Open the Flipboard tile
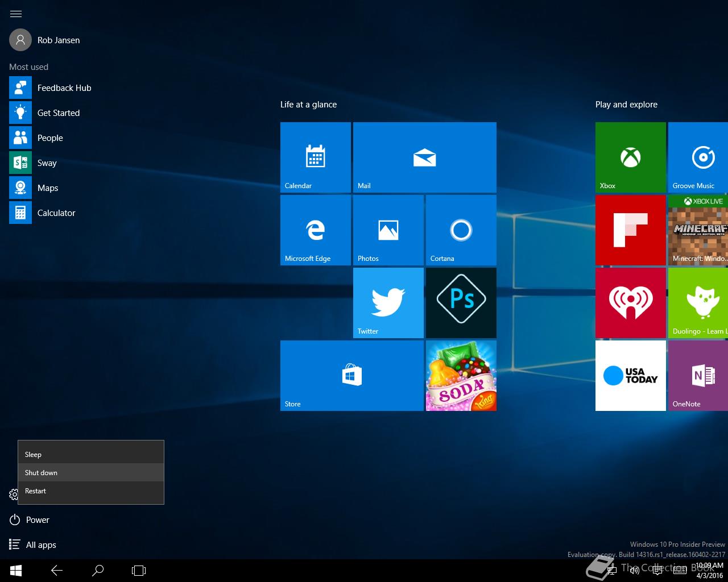 click(631, 230)
